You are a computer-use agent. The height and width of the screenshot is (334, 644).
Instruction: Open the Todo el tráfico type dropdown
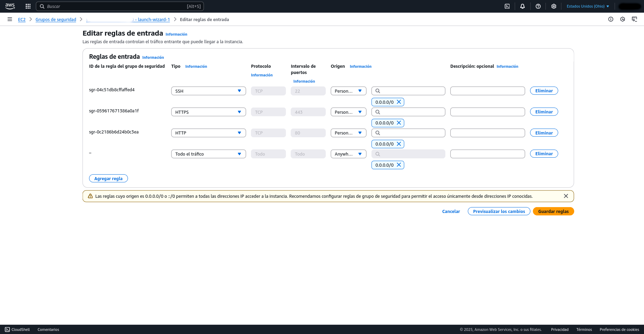tap(208, 154)
